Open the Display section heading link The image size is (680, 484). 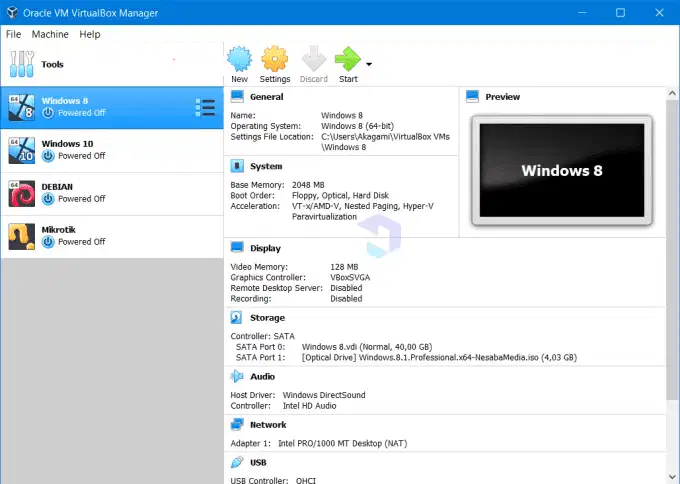tap(265, 248)
